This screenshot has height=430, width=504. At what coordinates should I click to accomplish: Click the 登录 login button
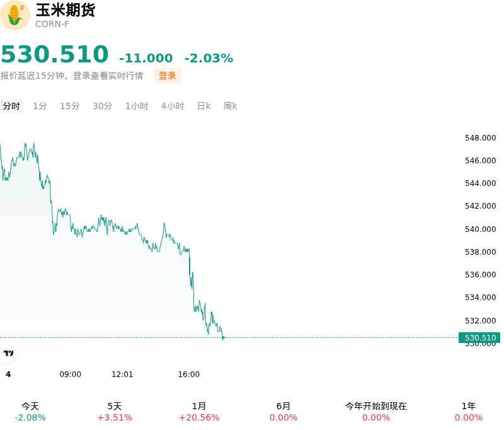[x=167, y=76]
